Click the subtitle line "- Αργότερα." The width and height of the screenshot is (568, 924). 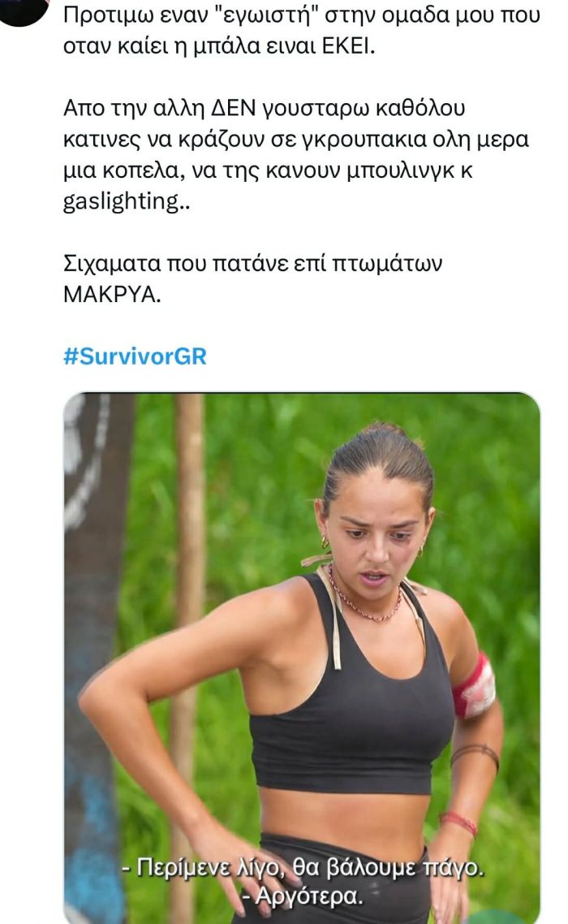pyautogui.click(x=303, y=896)
